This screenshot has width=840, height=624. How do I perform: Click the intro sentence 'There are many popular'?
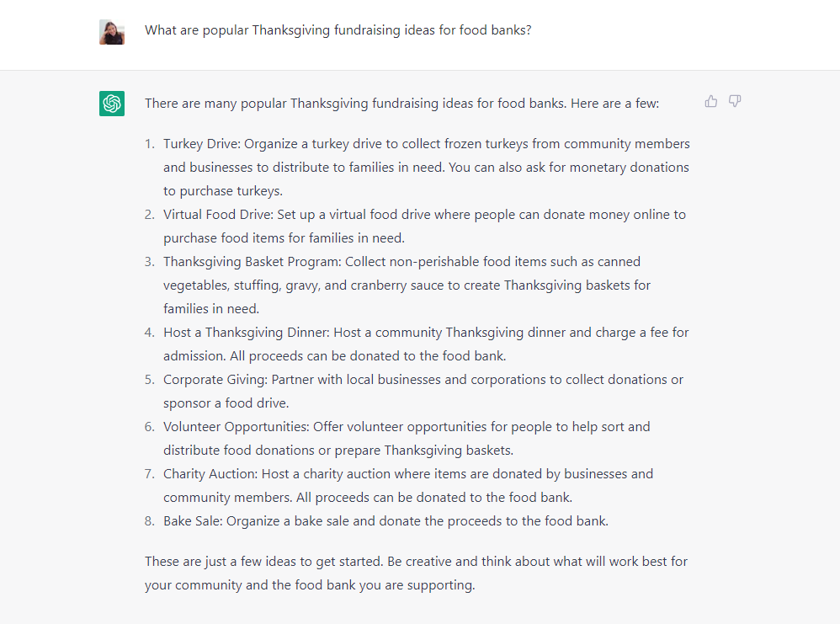[x=401, y=104]
